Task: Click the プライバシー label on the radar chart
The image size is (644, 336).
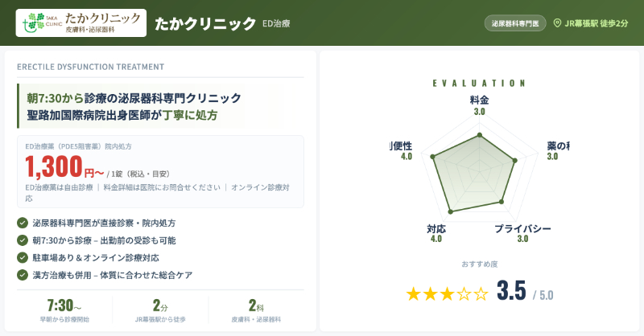Action: click(522, 228)
